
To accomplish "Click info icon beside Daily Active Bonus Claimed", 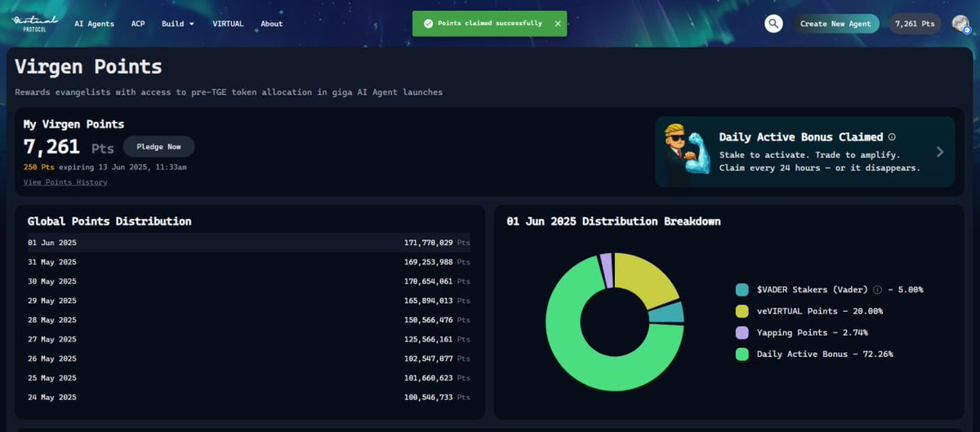I will 892,137.
